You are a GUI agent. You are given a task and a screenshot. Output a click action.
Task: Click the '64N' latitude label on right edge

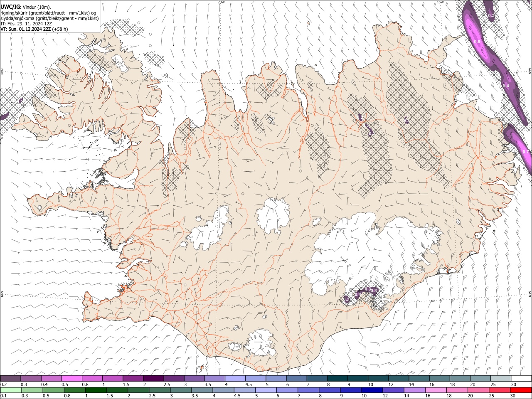coord(530,293)
